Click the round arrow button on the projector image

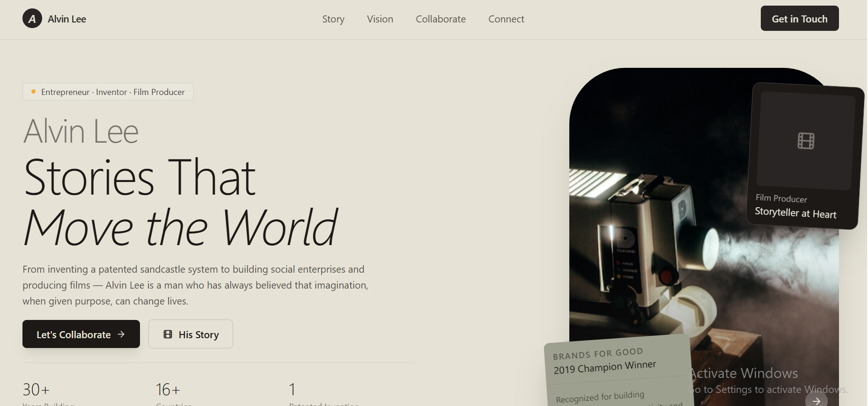[817, 400]
